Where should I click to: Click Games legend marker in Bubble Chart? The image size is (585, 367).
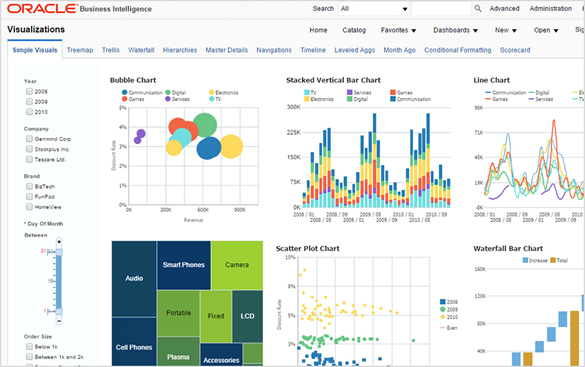click(x=125, y=99)
